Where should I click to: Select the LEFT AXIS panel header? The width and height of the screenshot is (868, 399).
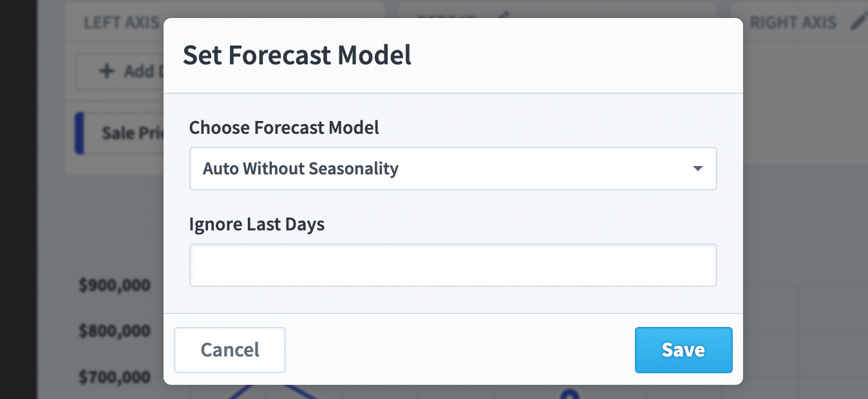[x=122, y=23]
